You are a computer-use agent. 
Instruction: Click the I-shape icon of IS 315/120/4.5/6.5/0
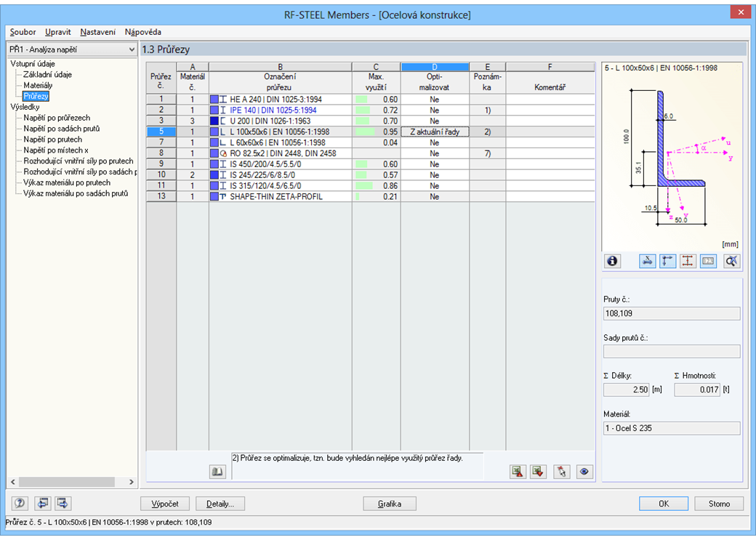[x=223, y=186]
